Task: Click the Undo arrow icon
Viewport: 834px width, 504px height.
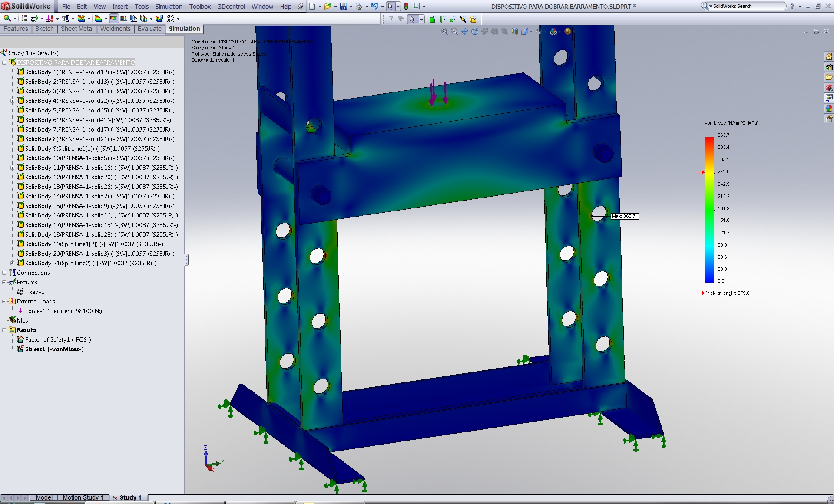Action: click(x=374, y=6)
